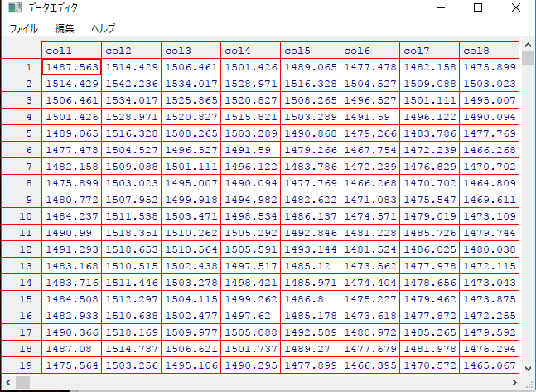Screen dimensions: 536x392
Task: Open the 編集 menu
Action: point(65,28)
